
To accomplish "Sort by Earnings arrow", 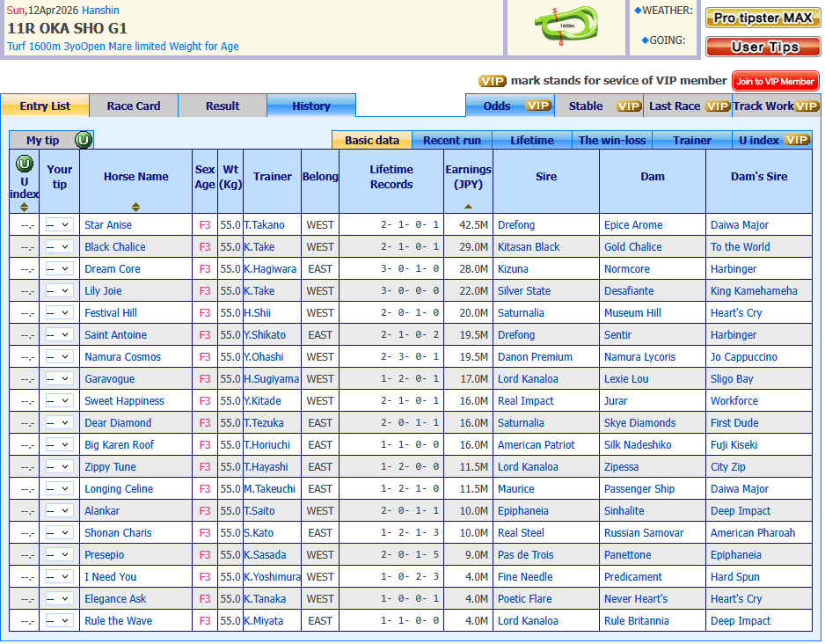I will (x=468, y=207).
